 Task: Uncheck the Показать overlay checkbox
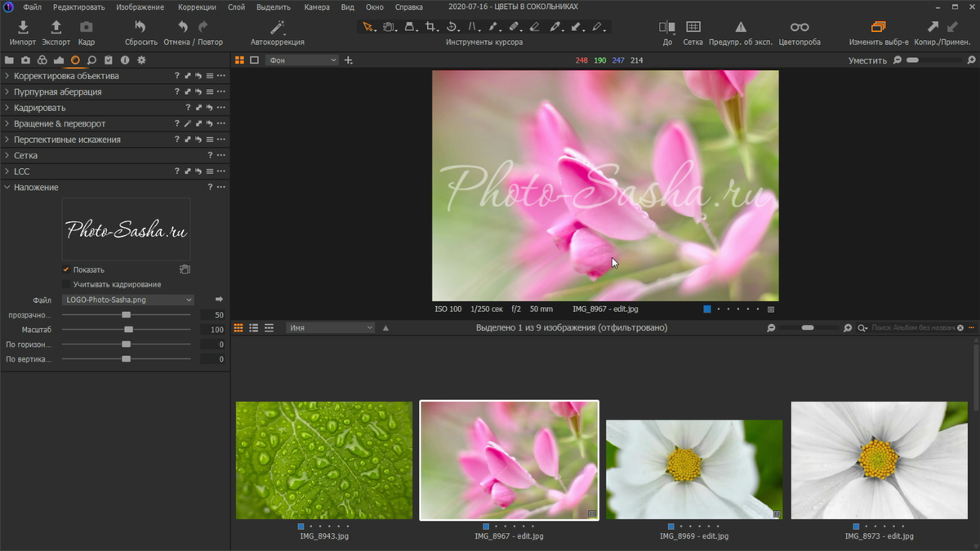point(66,269)
